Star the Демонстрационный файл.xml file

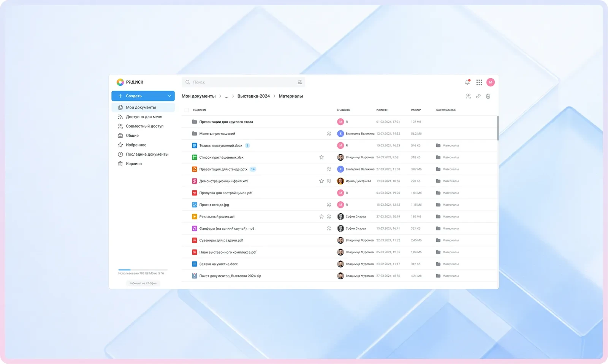321,181
